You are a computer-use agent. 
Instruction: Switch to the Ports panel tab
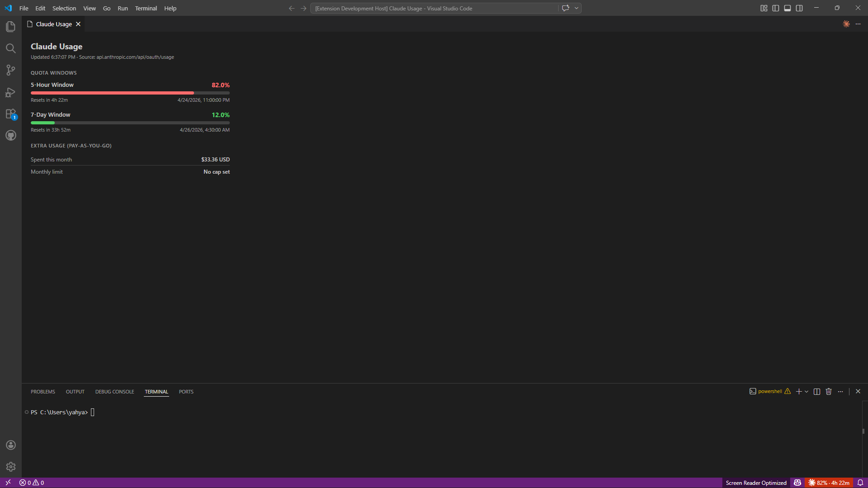pyautogui.click(x=186, y=392)
